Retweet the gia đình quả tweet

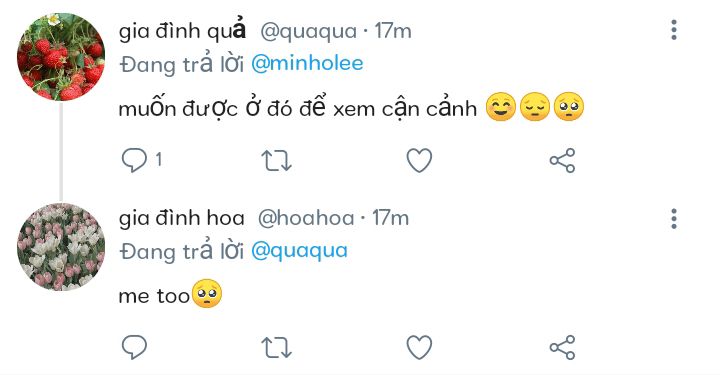(x=276, y=161)
